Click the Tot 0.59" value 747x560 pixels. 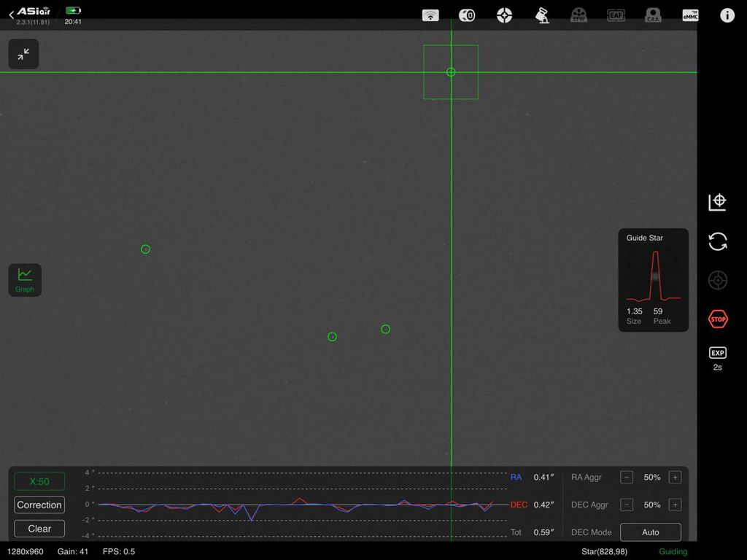coord(543,532)
